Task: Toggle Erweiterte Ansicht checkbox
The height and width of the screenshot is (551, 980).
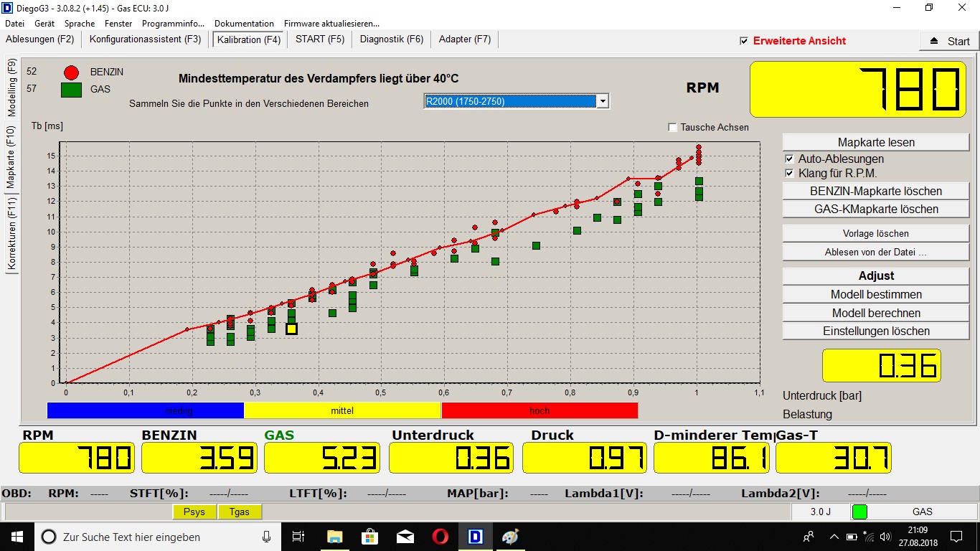Action: pyautogui.click(x=744, y=41)
